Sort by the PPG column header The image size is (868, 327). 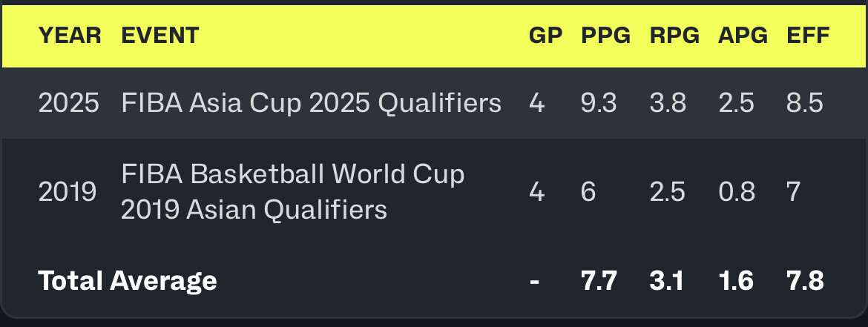click(606, 35)
